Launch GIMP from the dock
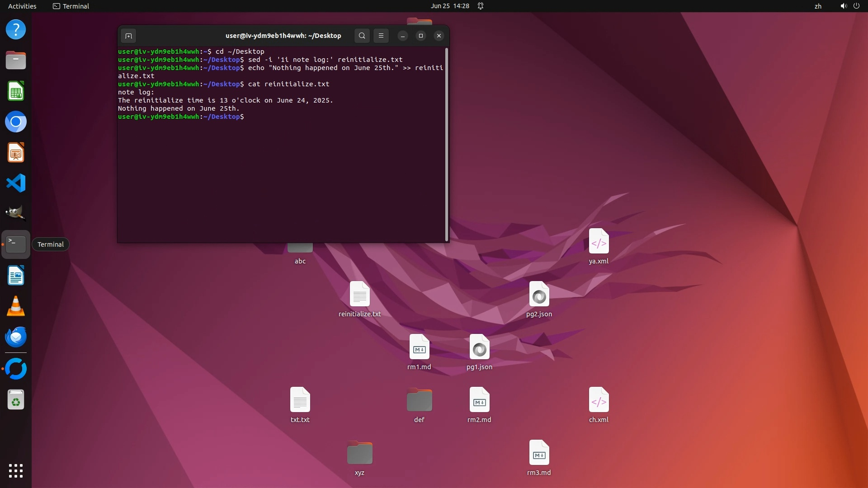The image size is (868, 488). (16, 213)
